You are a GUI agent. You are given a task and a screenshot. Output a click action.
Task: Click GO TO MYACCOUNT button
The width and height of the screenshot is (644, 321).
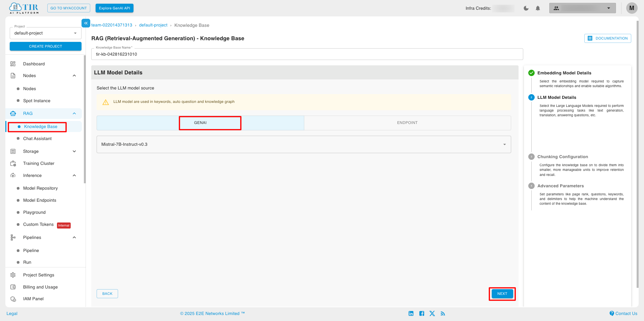69,8
